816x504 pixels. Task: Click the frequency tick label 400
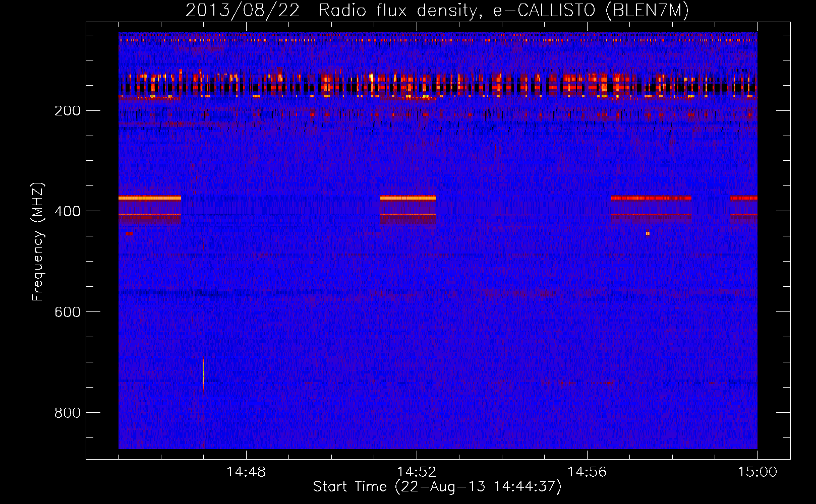pyautogui.click(x=68, y=211)
